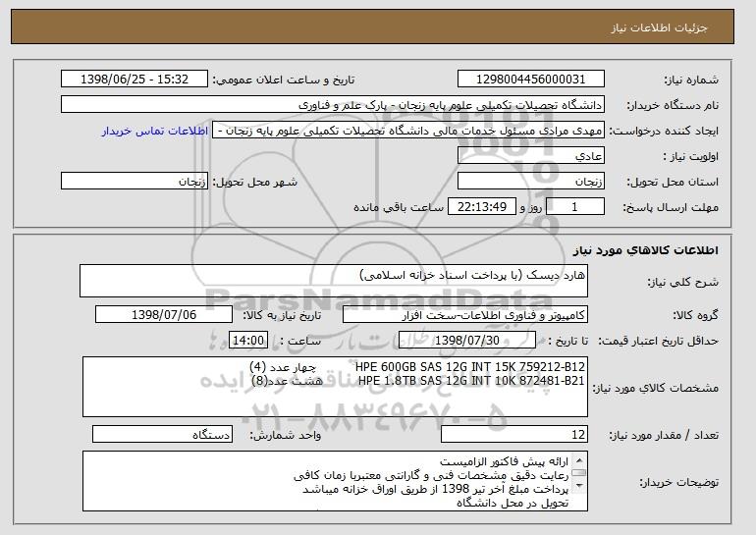Click the ساعت field showing 14:00
Viewport: 756px width, 535px height.
pyautogui.click(x=247, y=341)
